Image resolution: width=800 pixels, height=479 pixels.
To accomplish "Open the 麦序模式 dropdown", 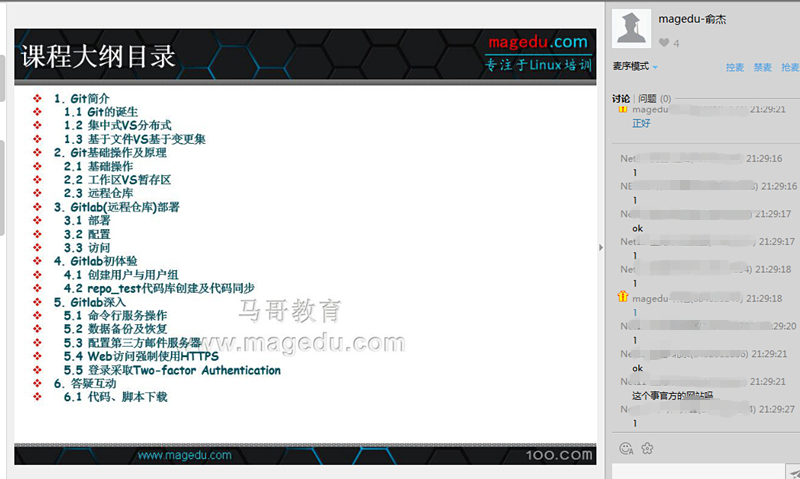I will [x=636, y=67].
